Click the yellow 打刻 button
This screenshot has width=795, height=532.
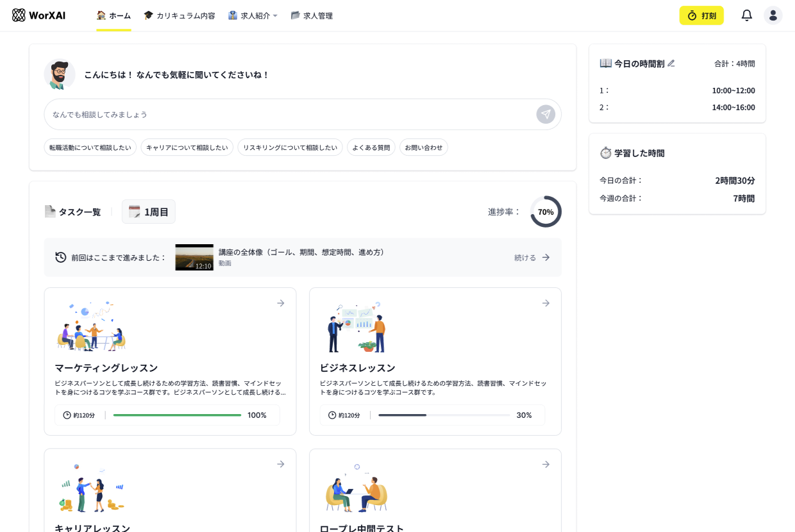pyautogui.click(x=701, y=15)
